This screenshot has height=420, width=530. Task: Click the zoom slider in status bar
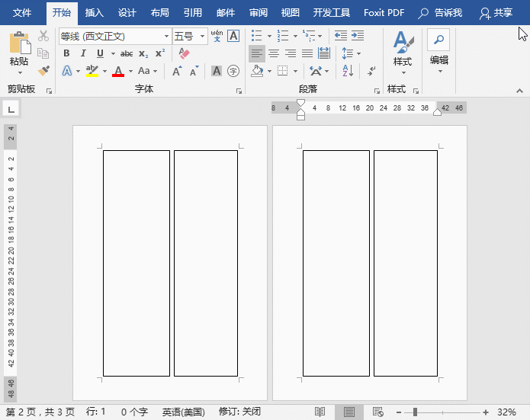point(416,412)
